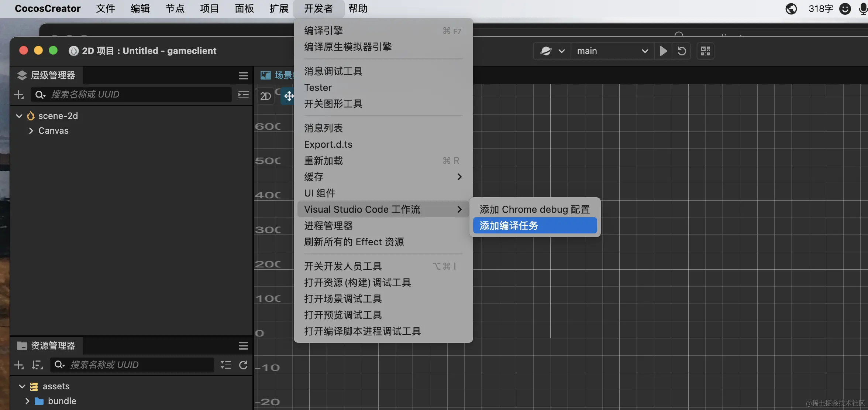Click the play preview button in toolbar
Viewport: 868px width, 410px height.
[x=663, y=51]
